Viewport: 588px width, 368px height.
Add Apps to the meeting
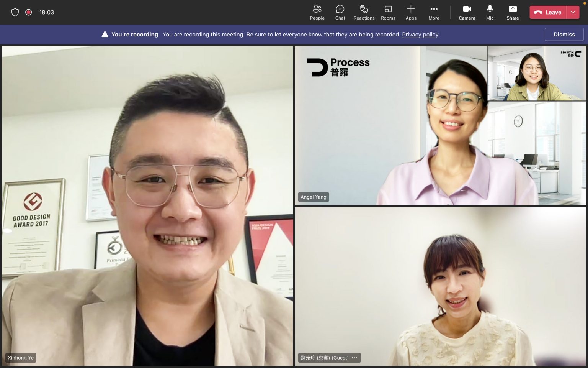411,12
